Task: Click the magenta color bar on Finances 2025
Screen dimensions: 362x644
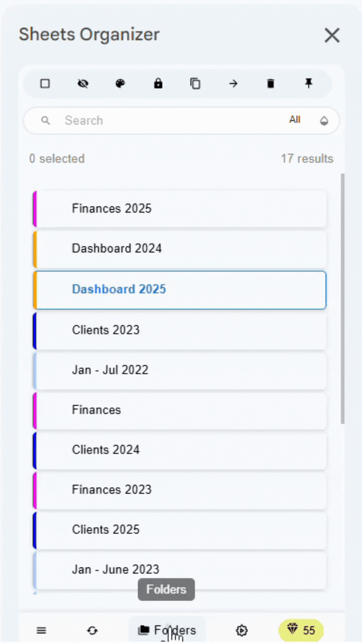Action: pyautogui.click(x=35, y=209)
